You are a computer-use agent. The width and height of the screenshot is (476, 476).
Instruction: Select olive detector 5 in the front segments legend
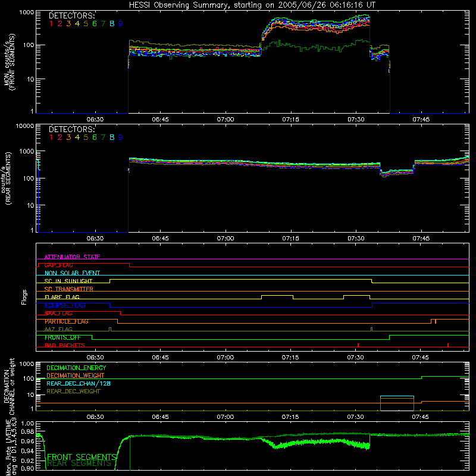coord(86,24)
